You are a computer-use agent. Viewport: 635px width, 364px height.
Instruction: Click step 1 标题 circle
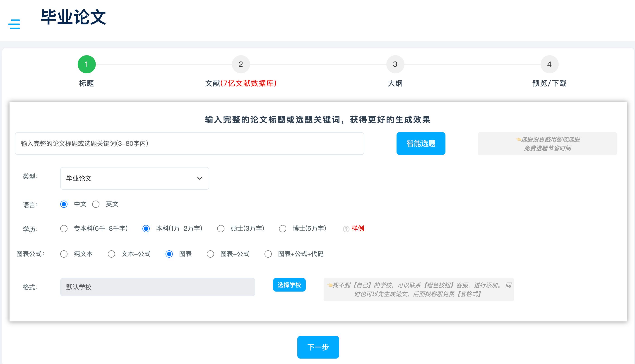(87, 64)
